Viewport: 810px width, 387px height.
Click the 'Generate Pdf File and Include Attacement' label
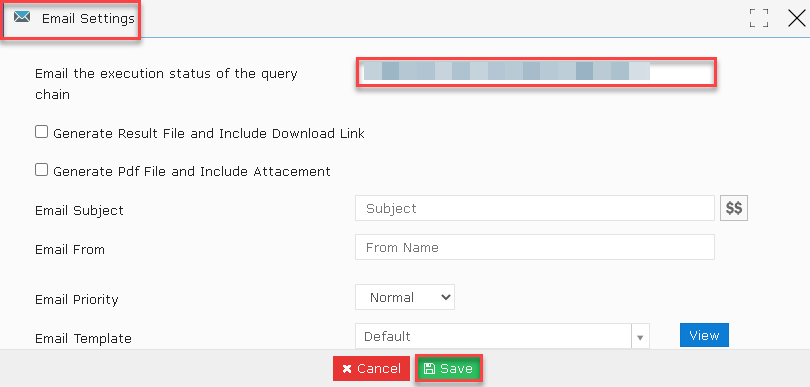coord(192,172)
